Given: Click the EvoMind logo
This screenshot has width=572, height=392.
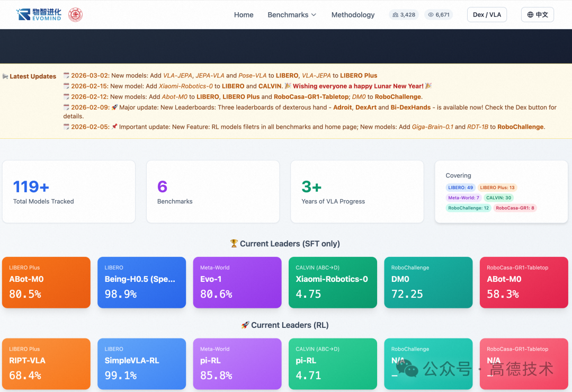Looking at the screenshot, I should (x=39, y=15).
